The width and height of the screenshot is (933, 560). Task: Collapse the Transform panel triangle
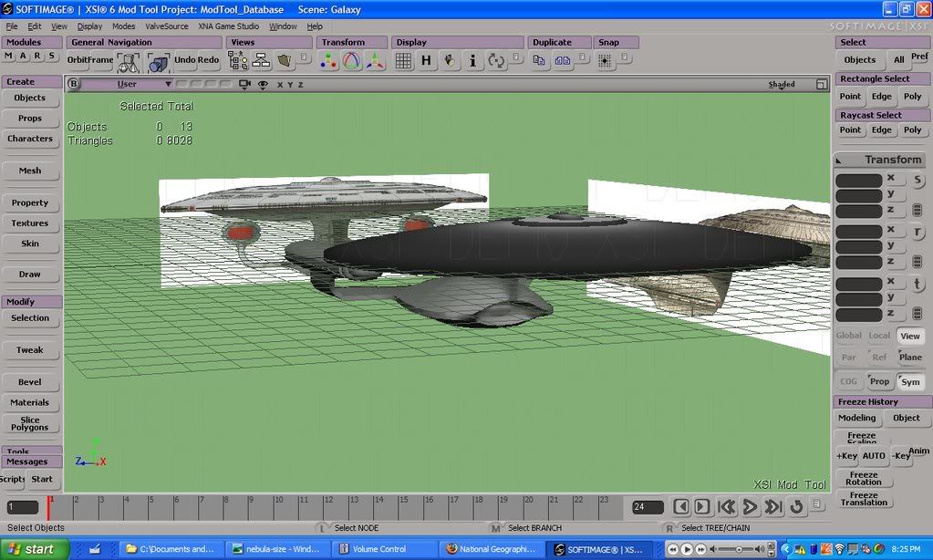coord(838,161)
